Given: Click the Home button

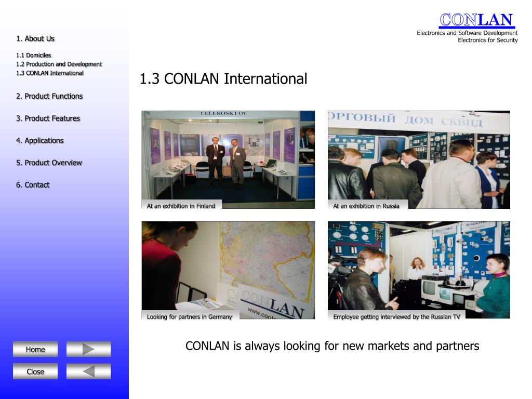Looking at the screenshot, I should click(x=35, y=350).
